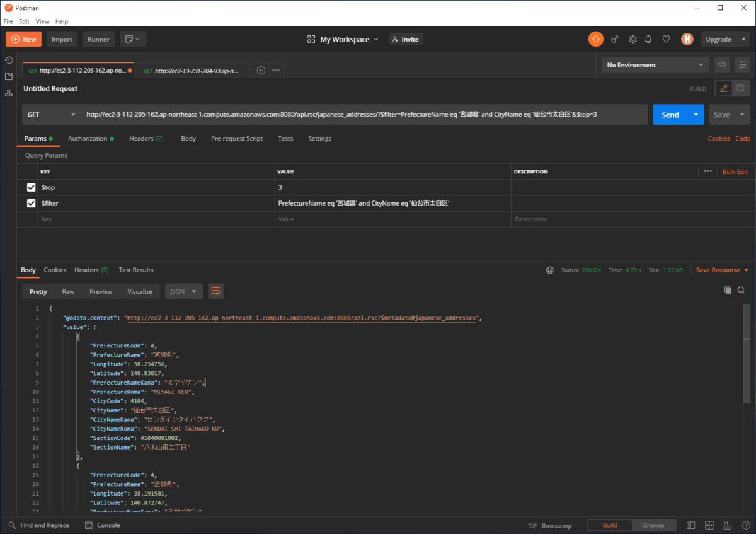Copy response body to clipboard

[728, 290]
